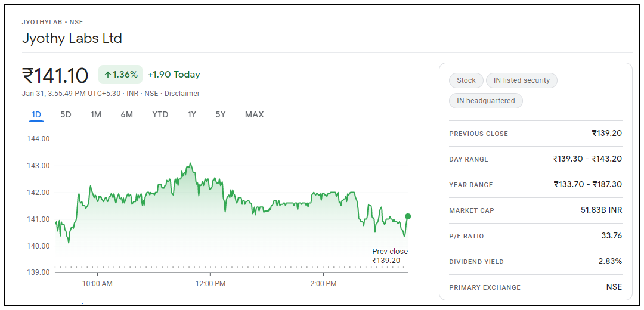Viewport: 644px width, 310px height.
Task: Switch chart to the 1Y range
Action: click(192, 114)
